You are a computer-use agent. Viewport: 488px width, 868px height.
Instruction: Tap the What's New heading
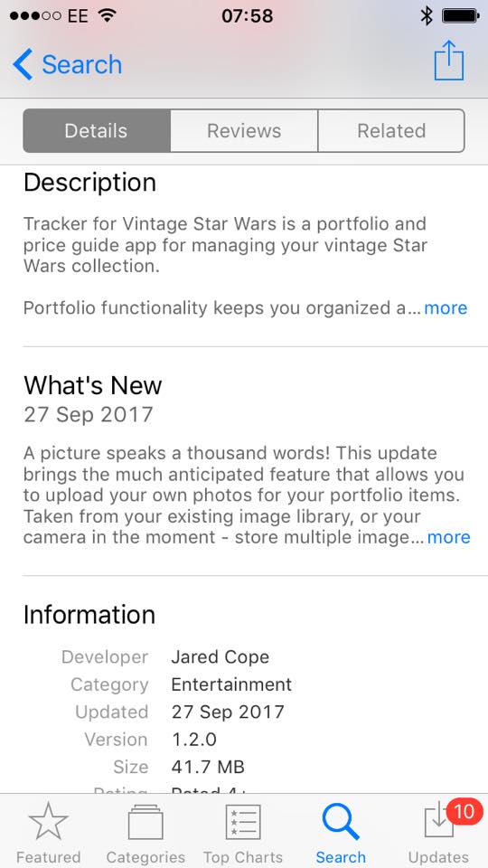[x=93, y=385]
